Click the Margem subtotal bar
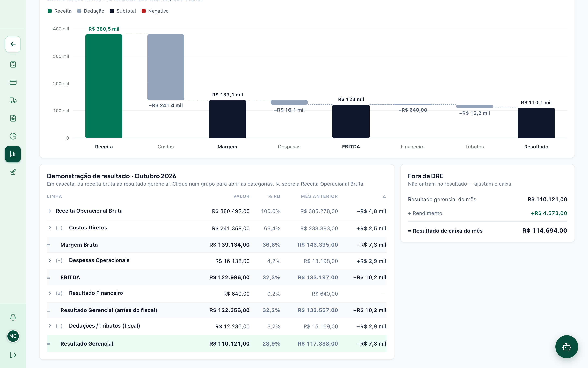The height and width of the screenshot is (368, 588). [227, 119]
